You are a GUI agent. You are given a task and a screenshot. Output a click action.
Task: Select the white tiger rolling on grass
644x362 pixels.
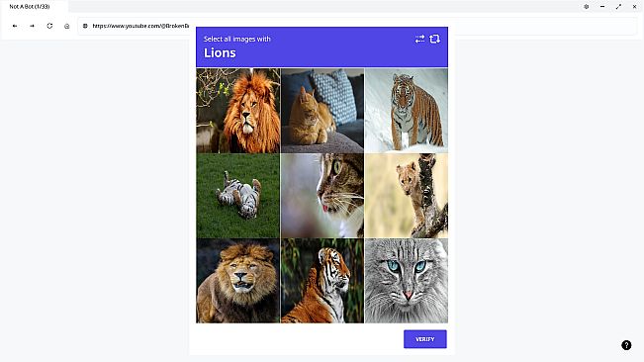pos(238,196)
